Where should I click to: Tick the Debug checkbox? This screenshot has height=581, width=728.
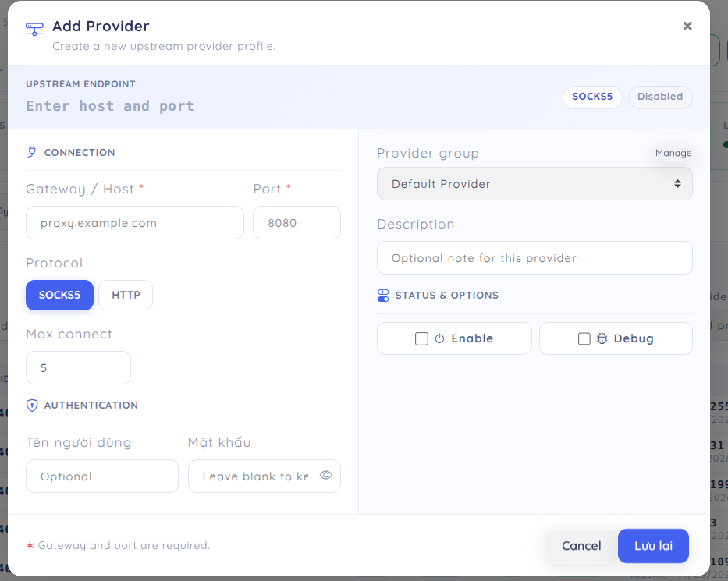[584, 338]
